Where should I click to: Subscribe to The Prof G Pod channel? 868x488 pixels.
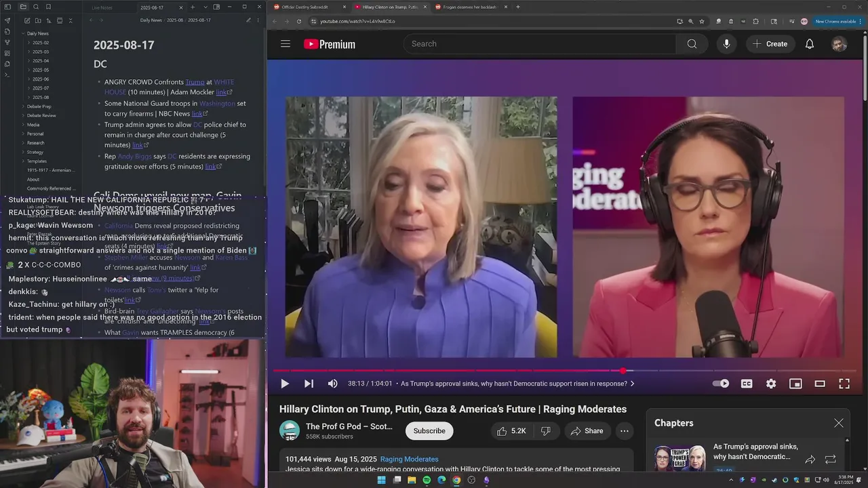(x=429, y=431)
